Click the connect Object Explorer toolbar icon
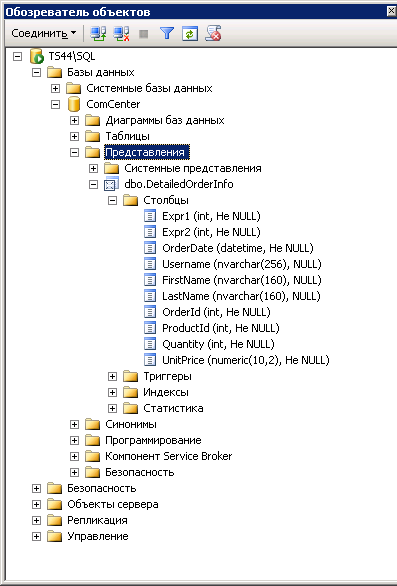 pyautogui.click(x=98, y=33)
